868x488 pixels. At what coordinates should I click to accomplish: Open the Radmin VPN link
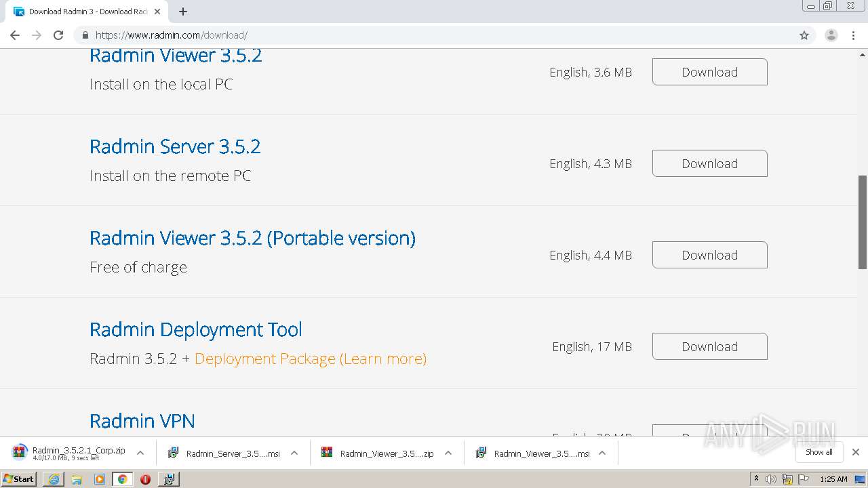[x=142, y=421]
